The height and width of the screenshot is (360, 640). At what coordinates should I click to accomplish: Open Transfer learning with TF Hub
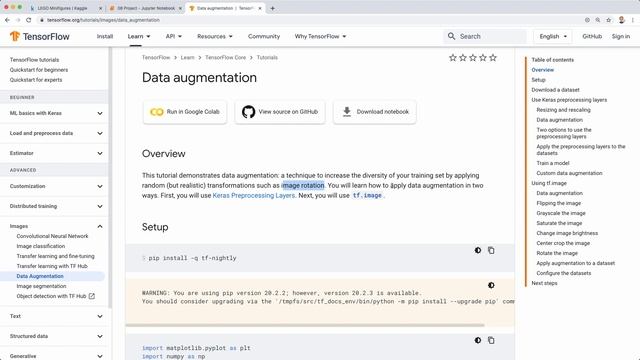(x=52, y=266)
